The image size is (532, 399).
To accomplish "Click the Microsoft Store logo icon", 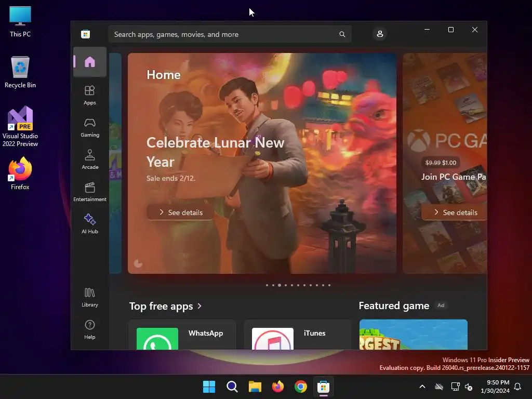I will [86, 34].
